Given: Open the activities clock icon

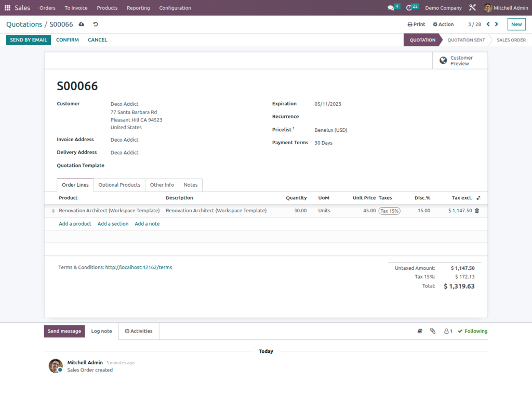Looking at the screenshot, I should (409, 8).
